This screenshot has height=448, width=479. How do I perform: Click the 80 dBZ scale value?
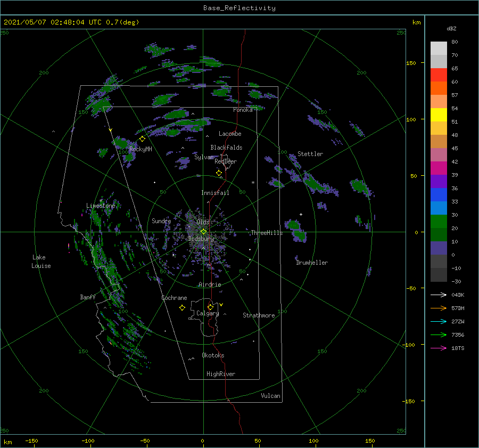pyautogui.click(x=455, y=42)
